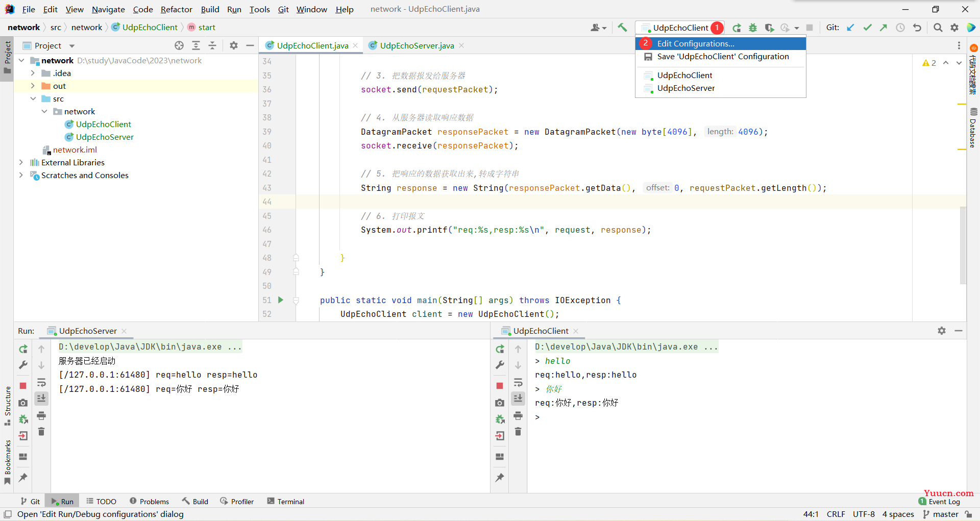Toggle soft-wrap in server console

point(41,382)
